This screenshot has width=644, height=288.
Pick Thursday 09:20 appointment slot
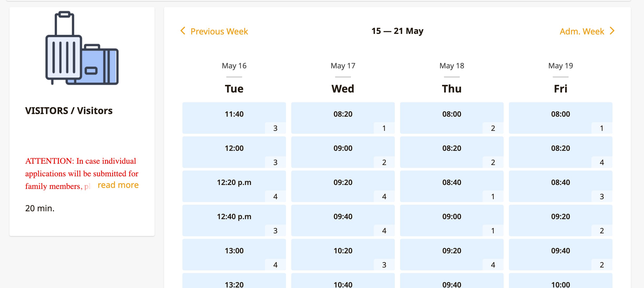(x=452, y=254)
